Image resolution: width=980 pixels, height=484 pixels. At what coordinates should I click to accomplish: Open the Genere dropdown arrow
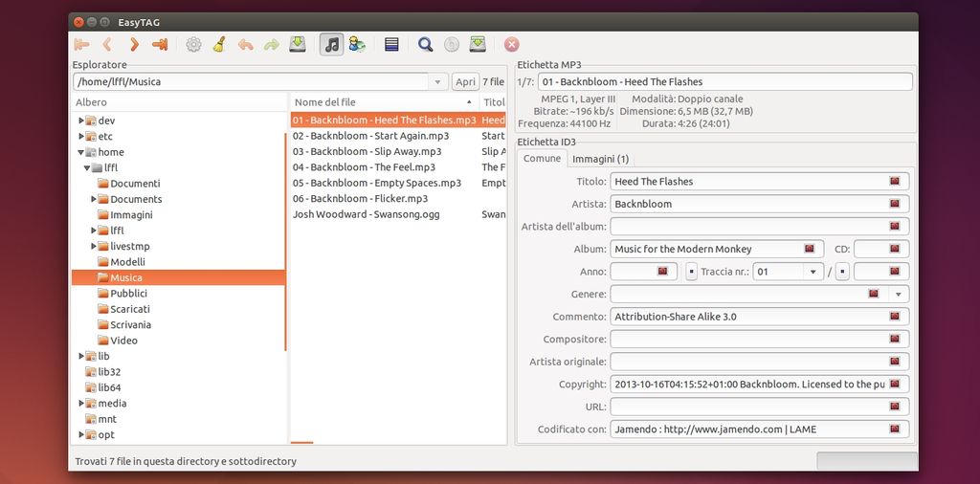pyautogui.click(x=898, y=294)
